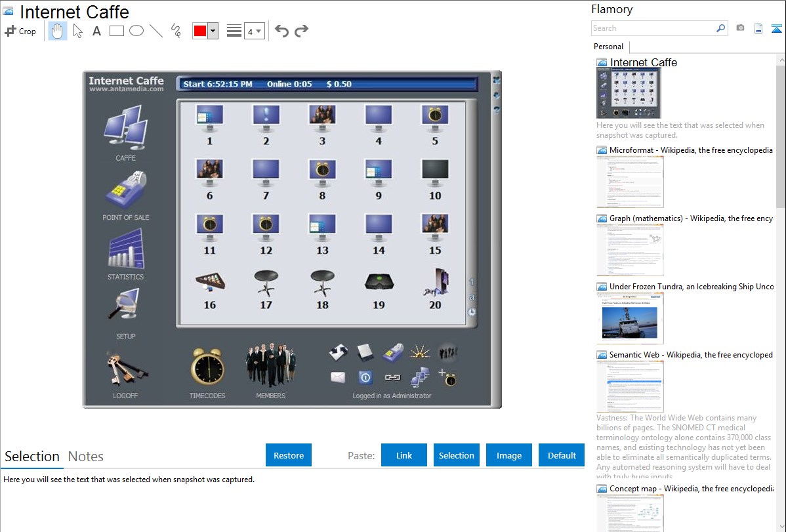The height and width of the screenshot is (532, 786).
Task: Click the Selection paste button
Action: point(457,455)
